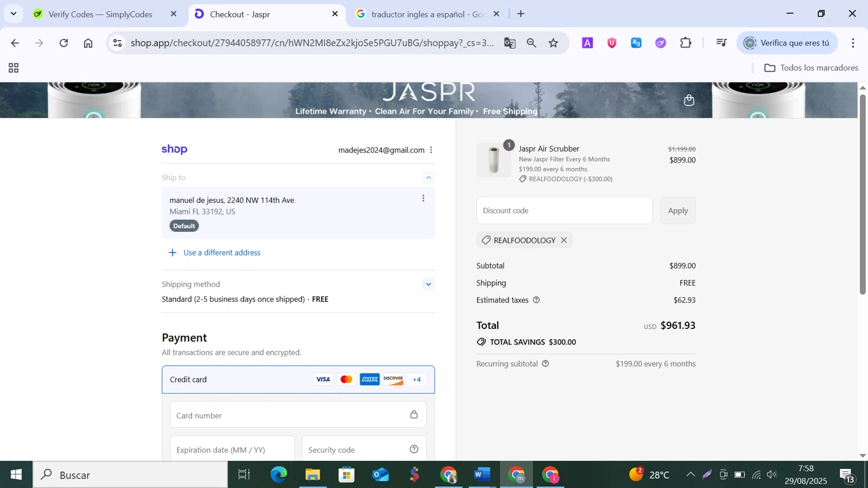Viewport: 868px width, 488px height.
Task: Click the address bar URL
Action: click(x=312, y=43)
